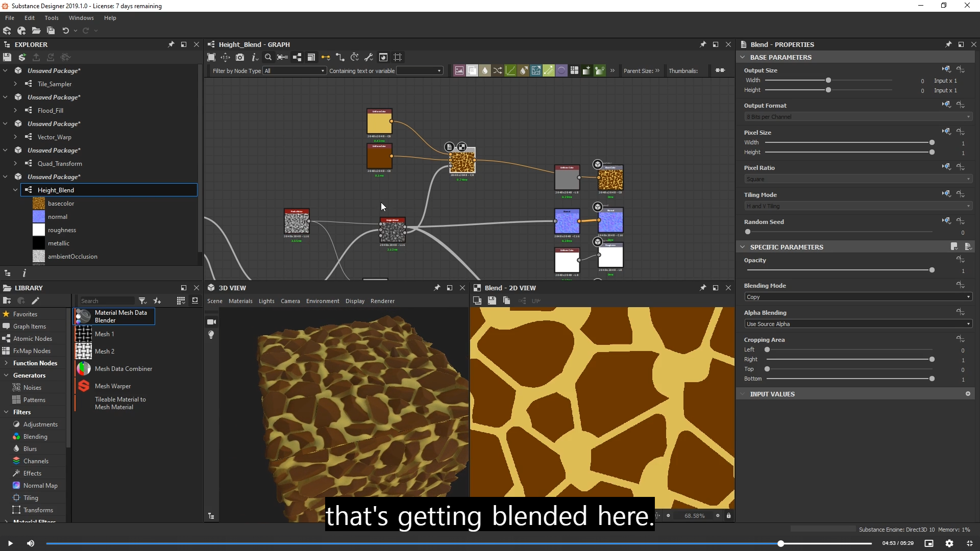Mute video with the speaker icon
This screenshot has height=551, width=980.
tap(31, 543)
